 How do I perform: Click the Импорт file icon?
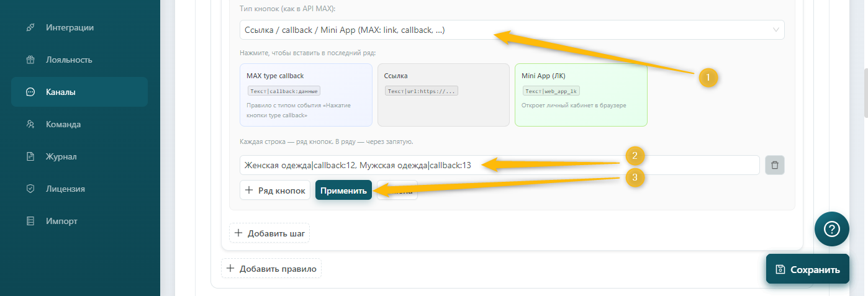[30, 222]
